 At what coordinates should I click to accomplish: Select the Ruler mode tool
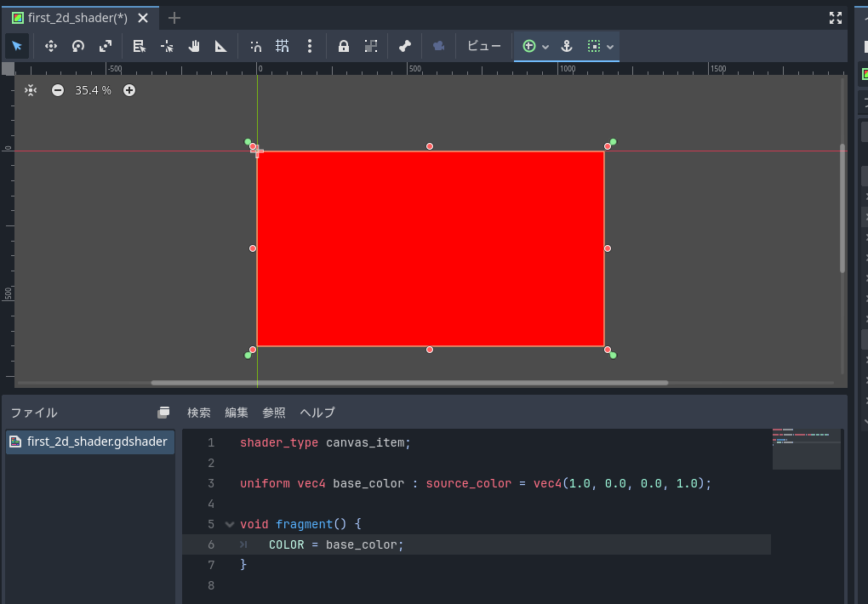coord(220,46)
